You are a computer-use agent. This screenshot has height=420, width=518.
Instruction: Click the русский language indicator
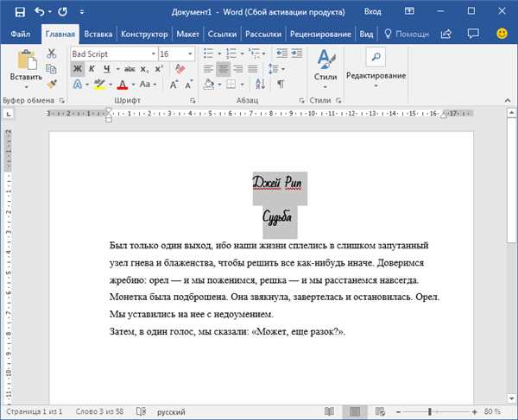[x=171, y=411]
